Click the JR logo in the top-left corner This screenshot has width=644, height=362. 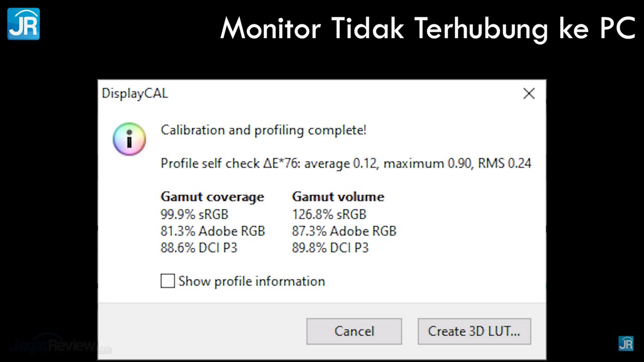click(24, 24)
